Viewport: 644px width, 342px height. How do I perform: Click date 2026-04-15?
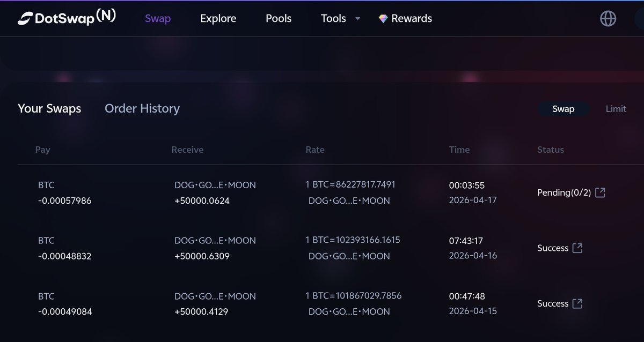473,311
